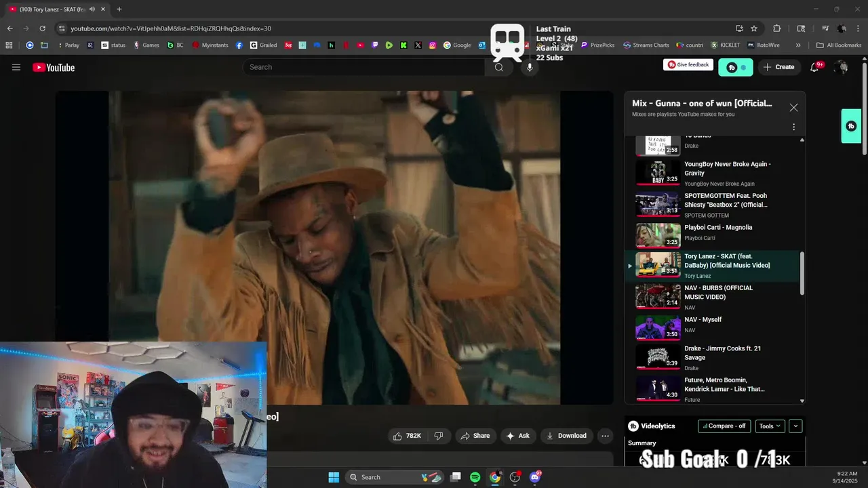Collapse the Videolytics panel chevron
This screenshot has height=488, width=868.
click(x=796, y=426)
